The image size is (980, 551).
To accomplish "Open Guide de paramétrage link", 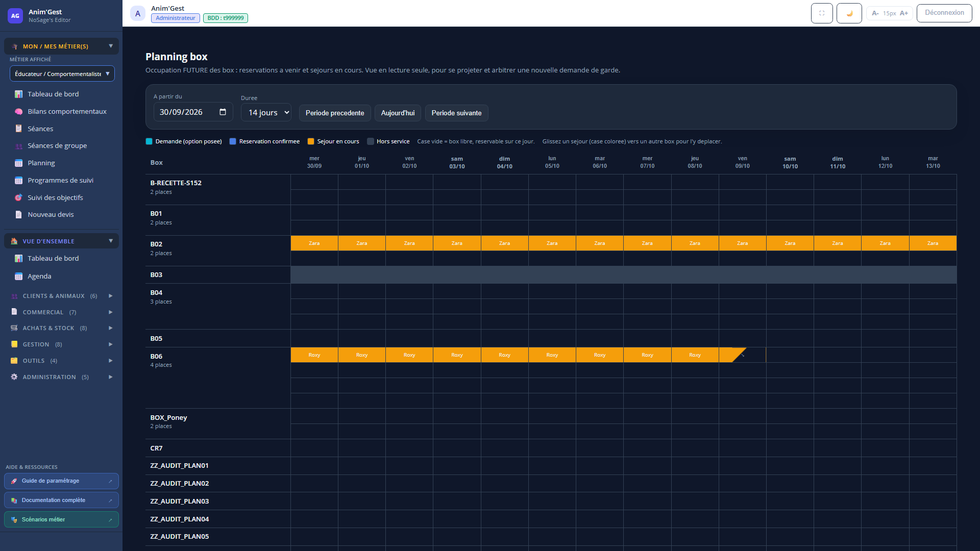I will click(x=61, y=481).
